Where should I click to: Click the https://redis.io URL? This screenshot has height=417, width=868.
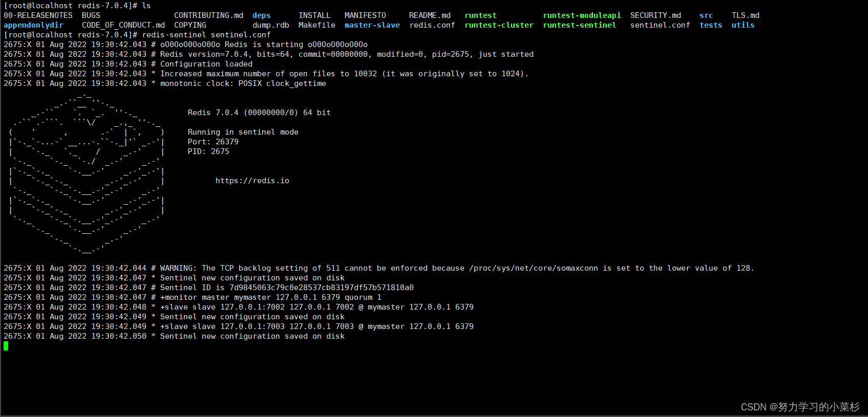click(x=252, y=181)
